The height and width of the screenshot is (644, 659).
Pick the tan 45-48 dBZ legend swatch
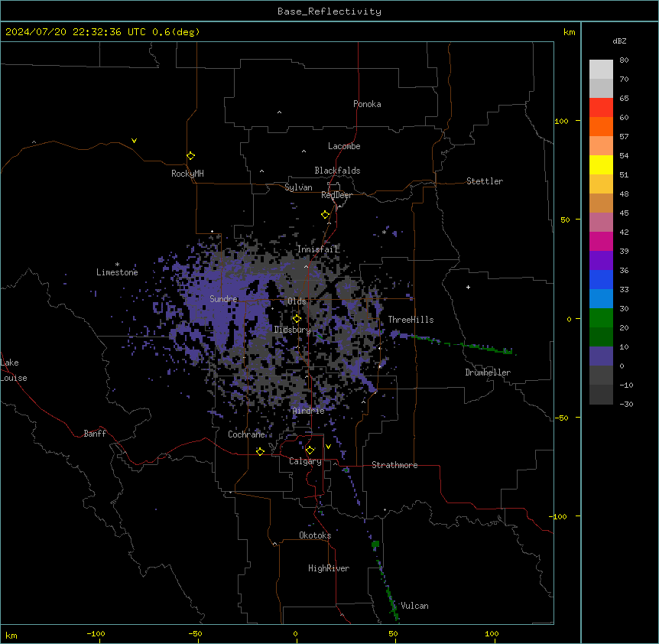point(601,203)
